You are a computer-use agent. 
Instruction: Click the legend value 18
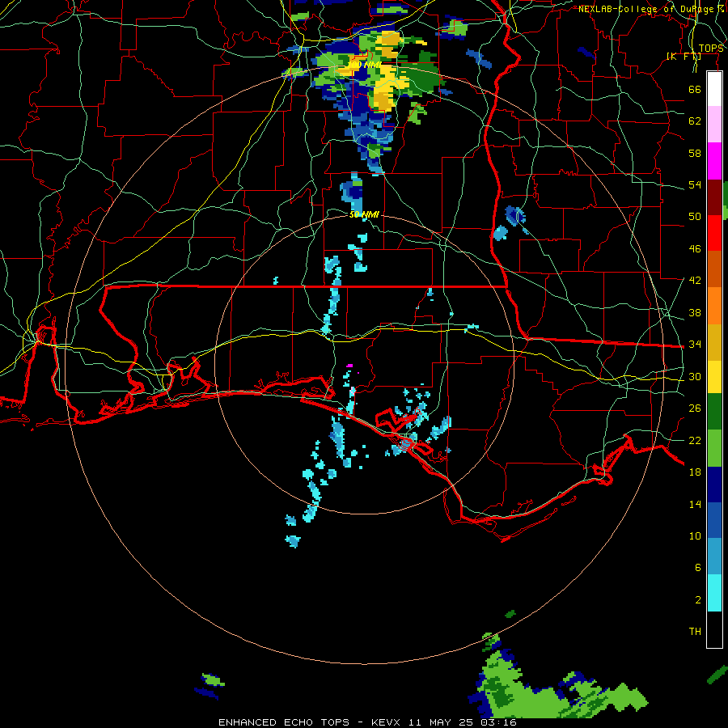point(695,472)
